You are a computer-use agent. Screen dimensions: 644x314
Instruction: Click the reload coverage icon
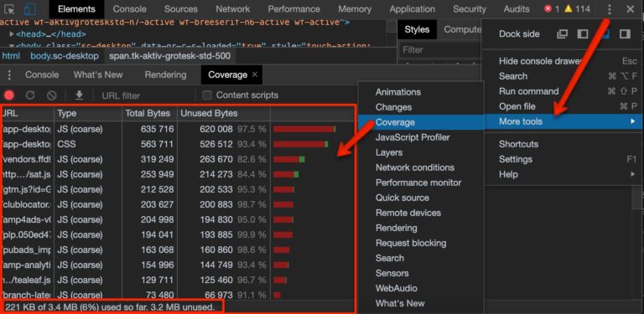30,95
